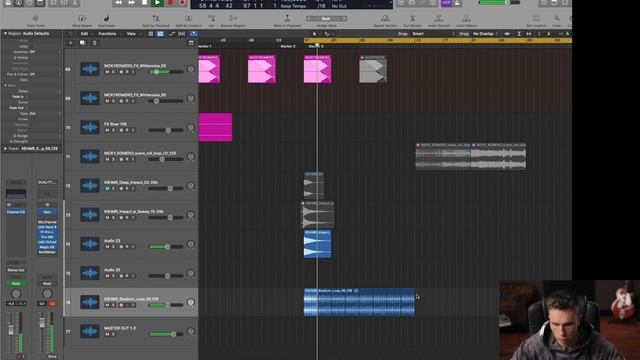Click the add new track plus icon
This screenshot has width=640, height=360.
pos(70,42)
